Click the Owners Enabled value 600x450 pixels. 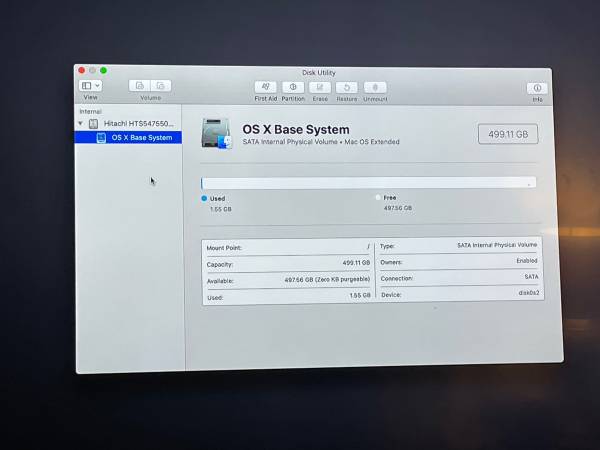click(527, 261)
